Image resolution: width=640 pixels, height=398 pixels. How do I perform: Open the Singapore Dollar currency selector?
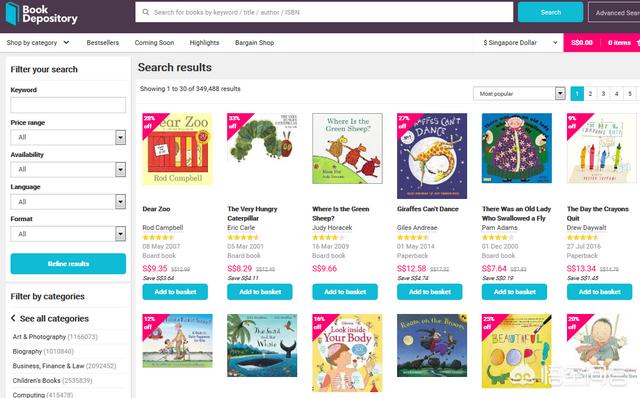pos(520,42)
